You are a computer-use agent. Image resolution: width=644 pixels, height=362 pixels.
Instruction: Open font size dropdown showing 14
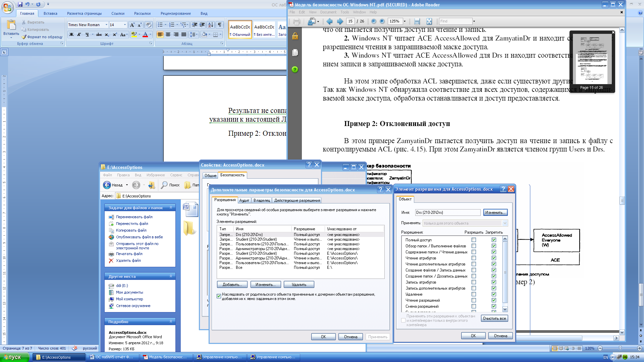pyautogui.click(x=125, y=25)
